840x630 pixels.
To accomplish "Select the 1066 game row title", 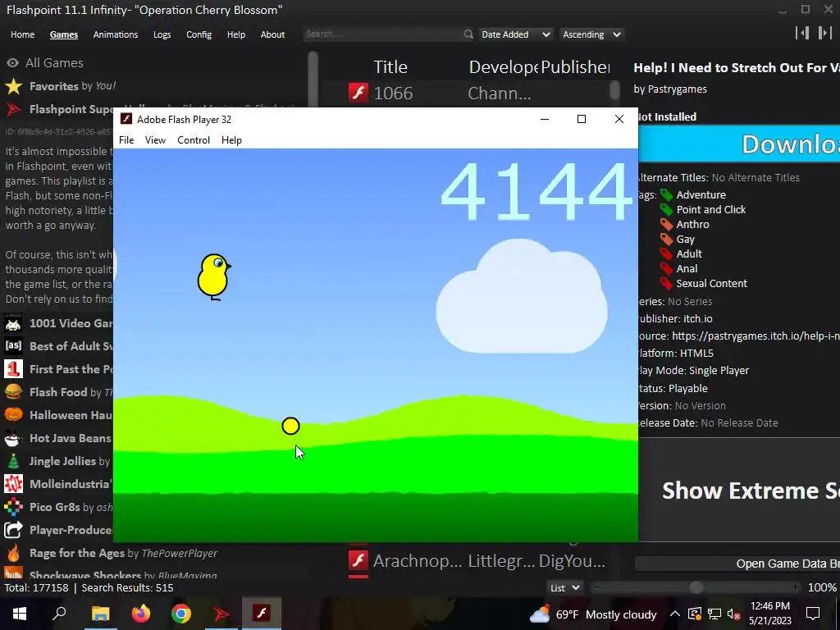I will pyautogui.click(x=393, y=94).
